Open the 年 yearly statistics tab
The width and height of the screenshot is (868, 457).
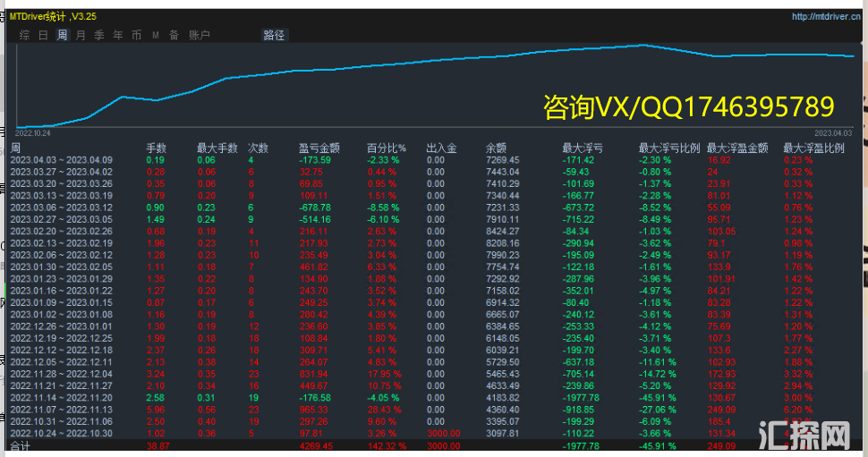click(x=118, y=35)
